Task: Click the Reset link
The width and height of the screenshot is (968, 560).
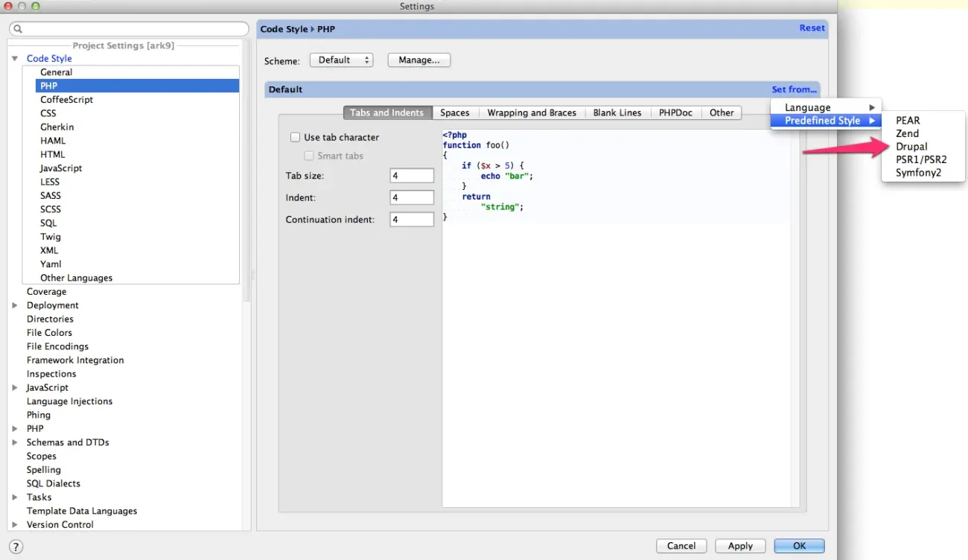Action: point(812,28)
